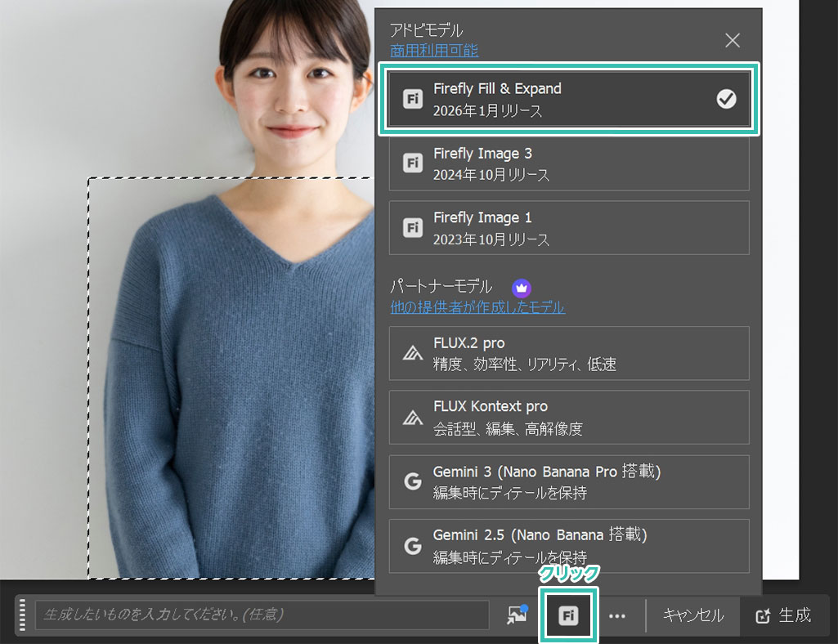Click the FLUX logo on FLUX Kontext pro
Image resolution: width=838 pixels, height=644 pixels.
click(x=413, y=417)
